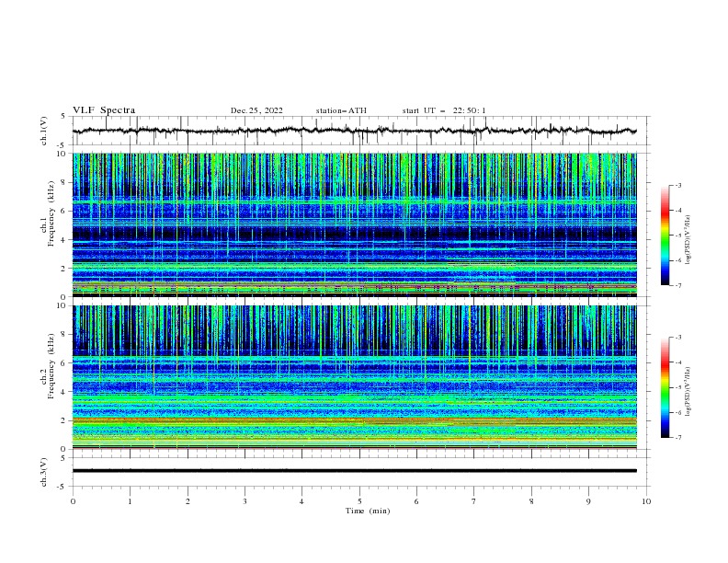Click the ch.2 frequency spectrogram panel
The width and height of the screenshot is (728, 563).
(x=354, y=377)
